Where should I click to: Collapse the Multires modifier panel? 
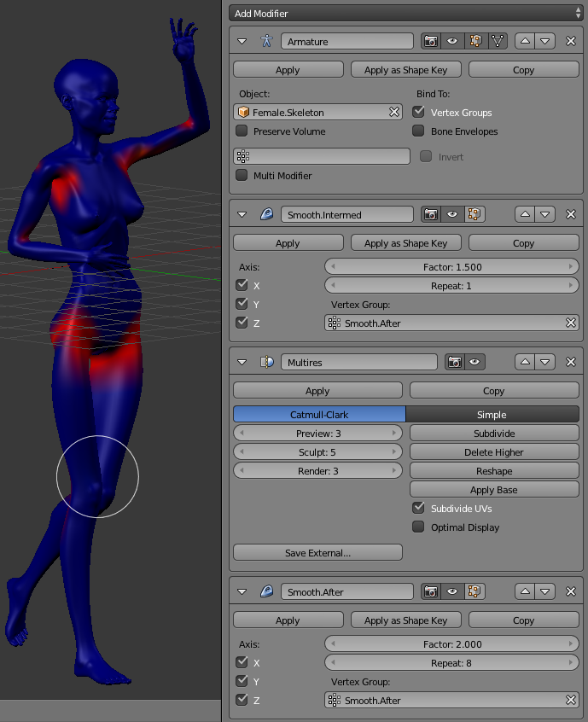[x=242, y=363]
